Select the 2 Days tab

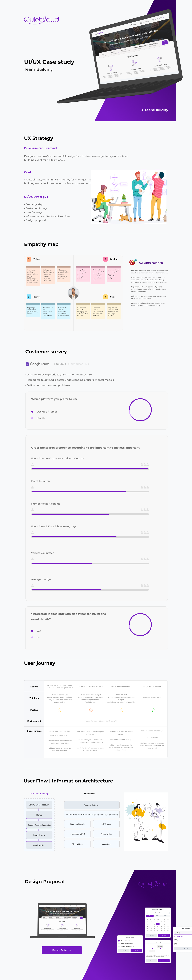pyautogui.click(x=158, y=916)
